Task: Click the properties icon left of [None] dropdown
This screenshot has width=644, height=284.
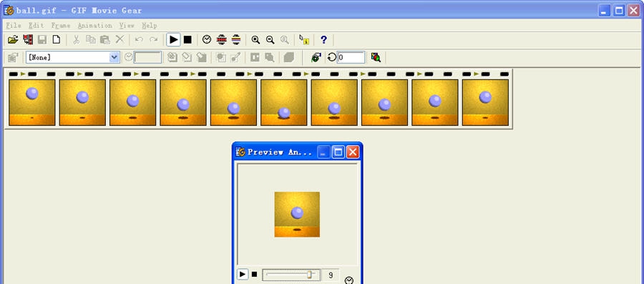Action: point(13,57)
